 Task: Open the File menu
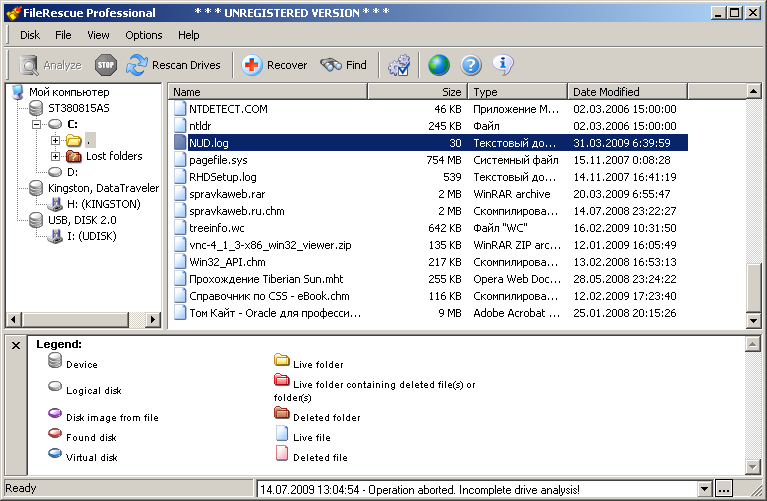63,35
